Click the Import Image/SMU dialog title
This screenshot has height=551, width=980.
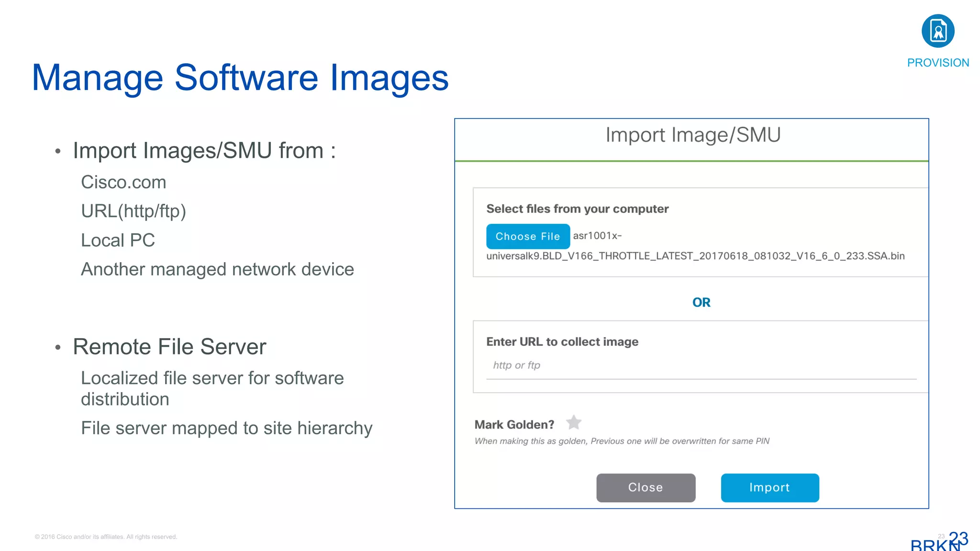693,135
